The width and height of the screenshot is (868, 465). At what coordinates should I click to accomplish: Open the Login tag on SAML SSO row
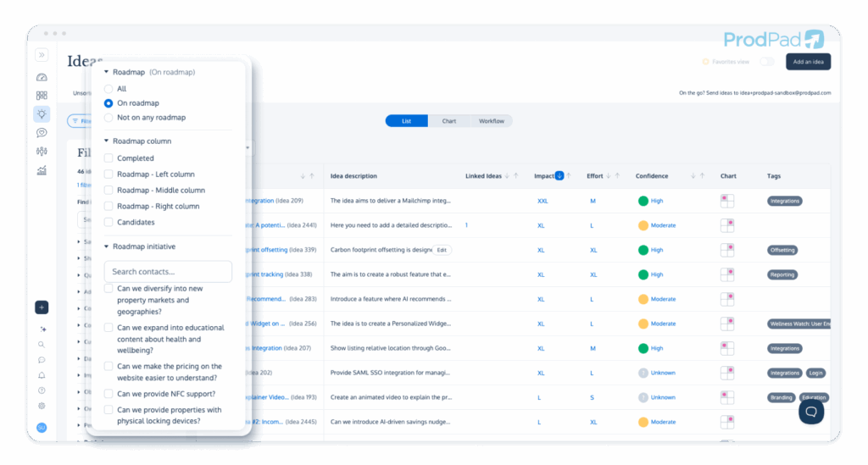point(816,374)
